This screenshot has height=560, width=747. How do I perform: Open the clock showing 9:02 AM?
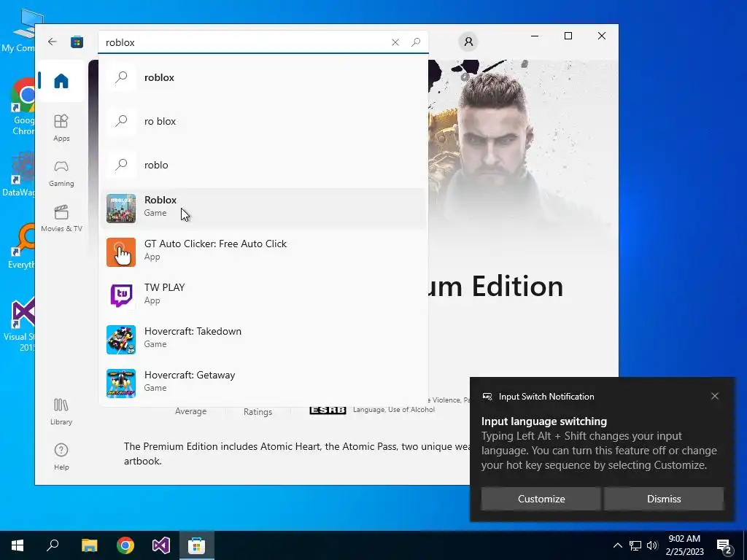684,545
